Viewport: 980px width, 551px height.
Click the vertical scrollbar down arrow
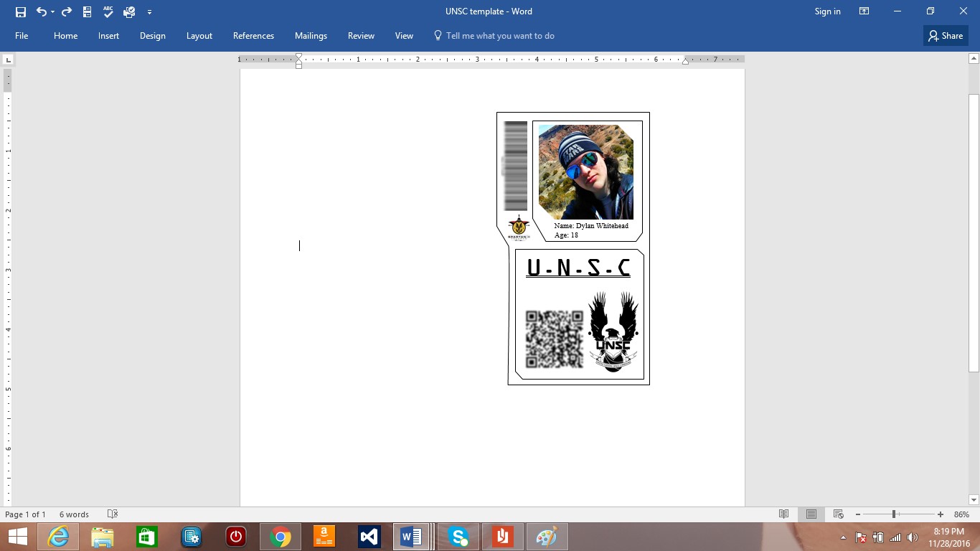point(974,500)
